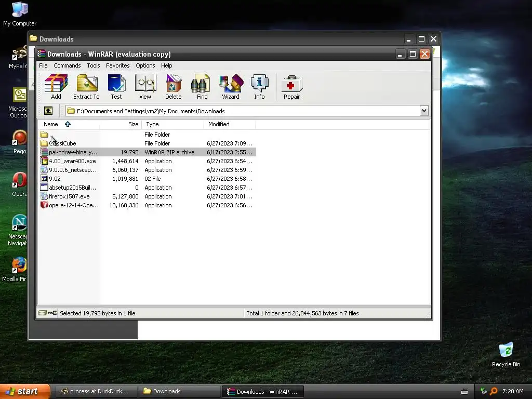
Task: Click the Extract To toolbar icon
Action: pyautogui.click(x=87, y=87)
